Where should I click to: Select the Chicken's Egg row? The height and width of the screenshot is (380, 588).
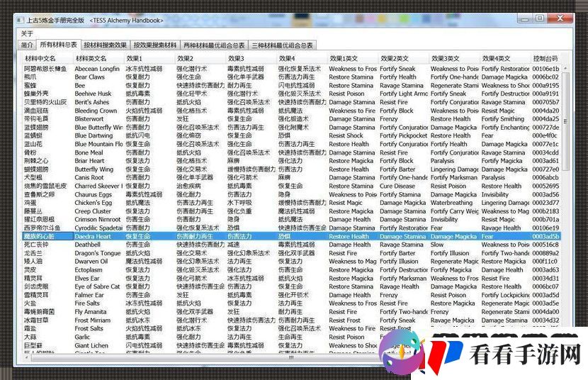pos(292,203)
